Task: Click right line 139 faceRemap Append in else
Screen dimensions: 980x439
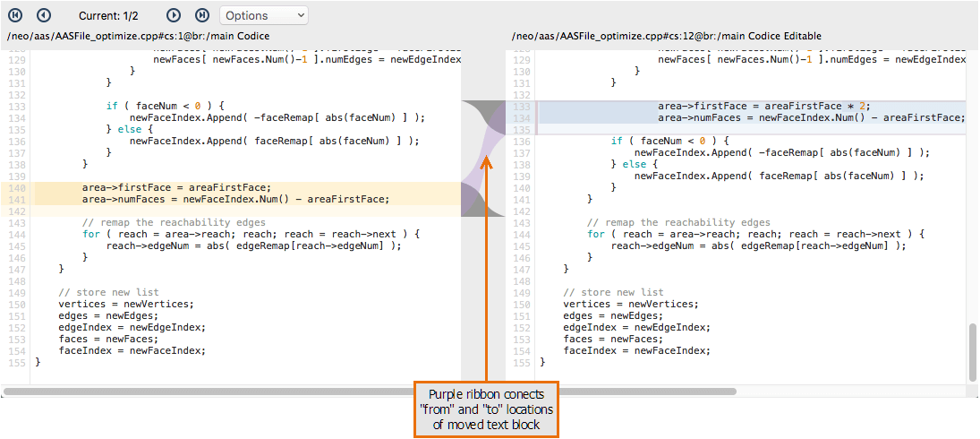Action: click(x=780, y=176)
